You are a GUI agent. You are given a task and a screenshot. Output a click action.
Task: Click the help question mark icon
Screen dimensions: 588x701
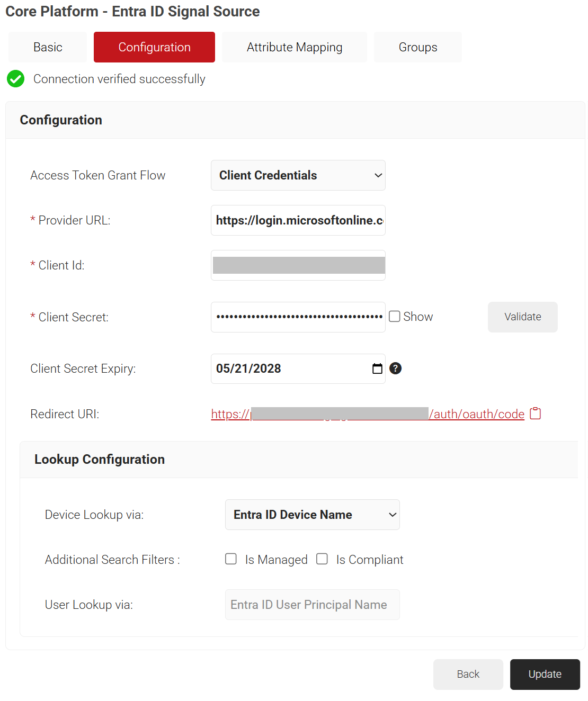click(395, 369)
